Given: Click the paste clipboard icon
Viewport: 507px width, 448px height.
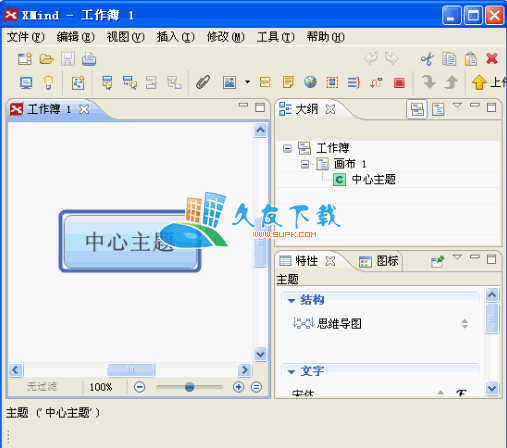Looking at the screenshot, I should [470, 59].
